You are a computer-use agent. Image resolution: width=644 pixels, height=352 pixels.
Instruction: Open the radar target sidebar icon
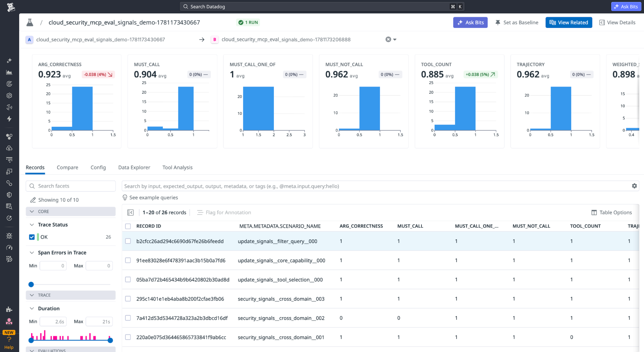tap(9, 84)
